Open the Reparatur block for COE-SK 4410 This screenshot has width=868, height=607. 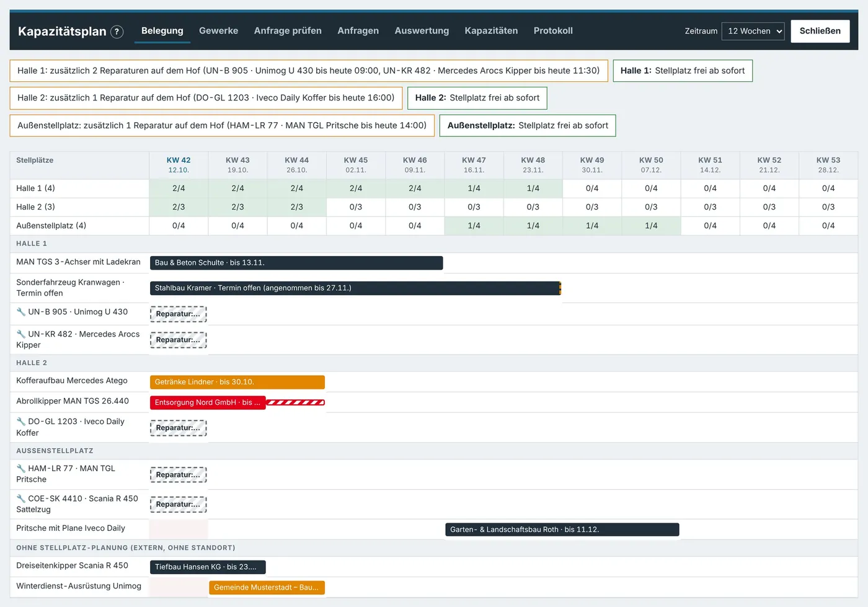(x=179, y=505)
